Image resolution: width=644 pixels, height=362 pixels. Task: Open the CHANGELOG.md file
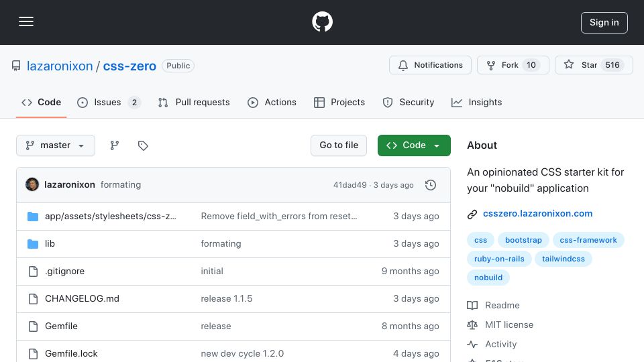(82, 299)
